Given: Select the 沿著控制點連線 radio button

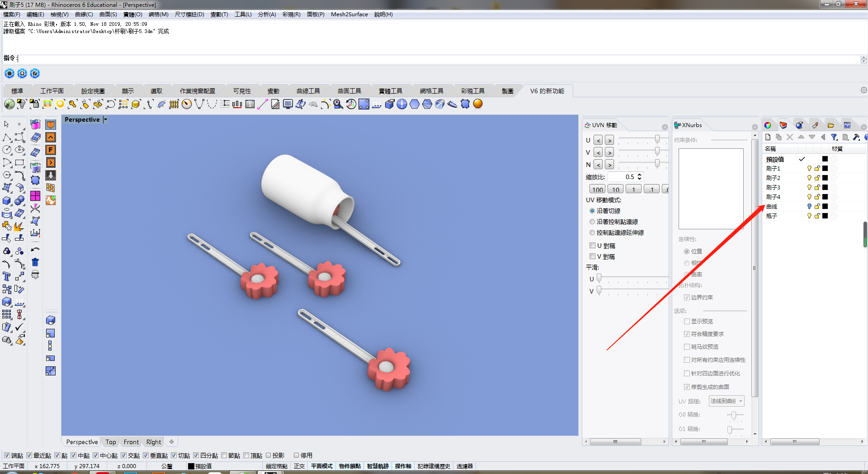Looking at the screenshot, I should [x=592, y=222].
